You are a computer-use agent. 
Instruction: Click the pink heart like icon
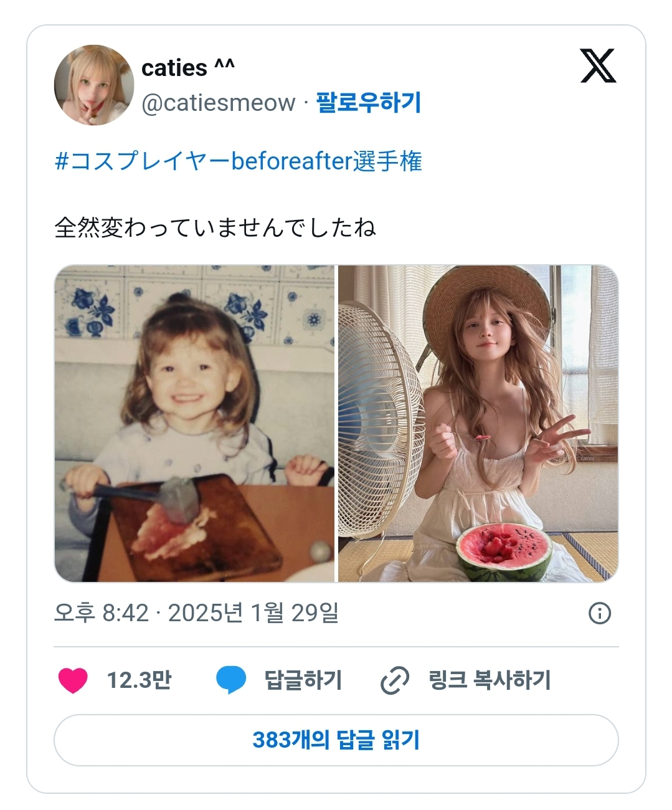point(73,680)
